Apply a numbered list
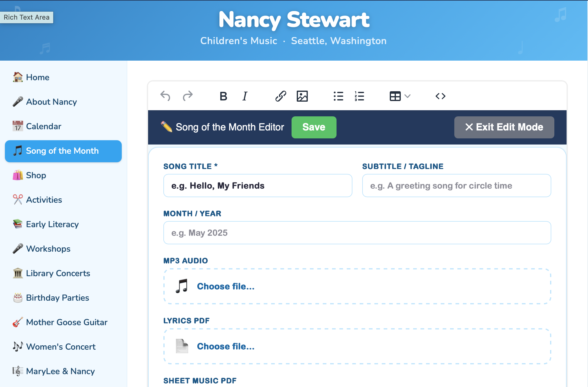 point(359,96)
